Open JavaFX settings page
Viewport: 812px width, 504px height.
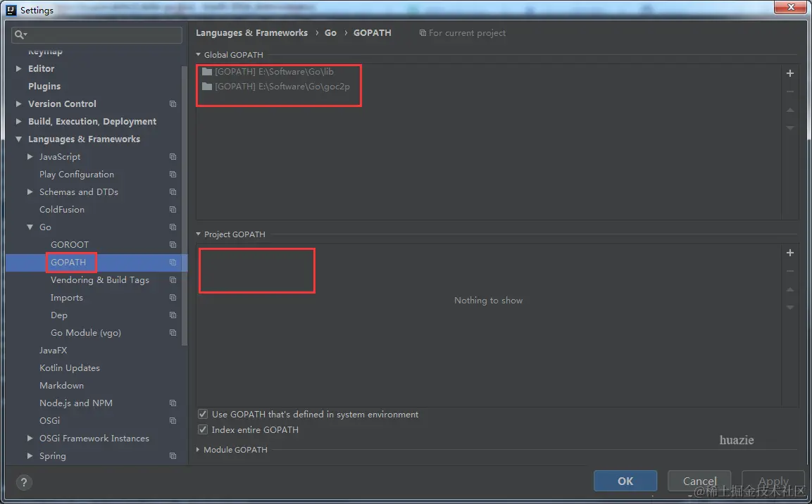point(53,351)
